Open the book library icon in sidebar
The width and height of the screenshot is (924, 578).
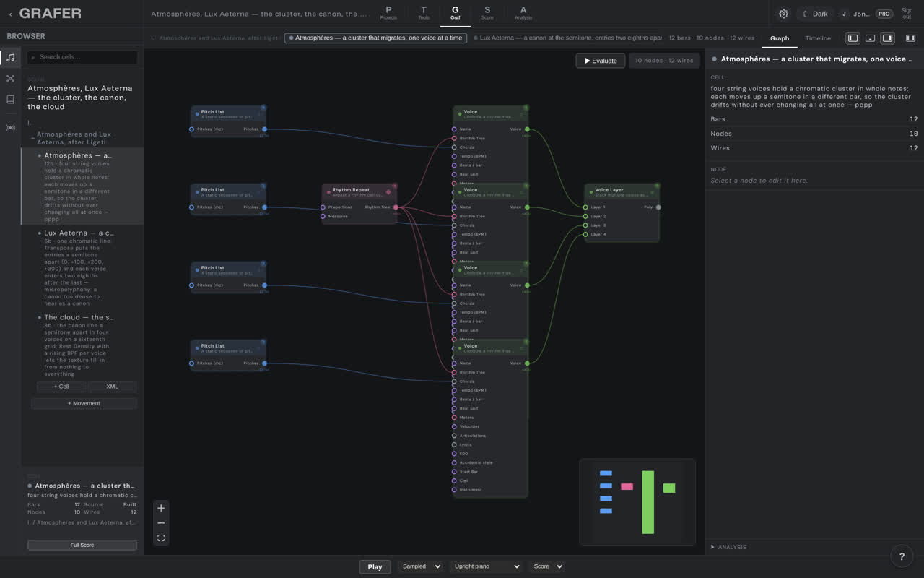[x=10, y=100]
